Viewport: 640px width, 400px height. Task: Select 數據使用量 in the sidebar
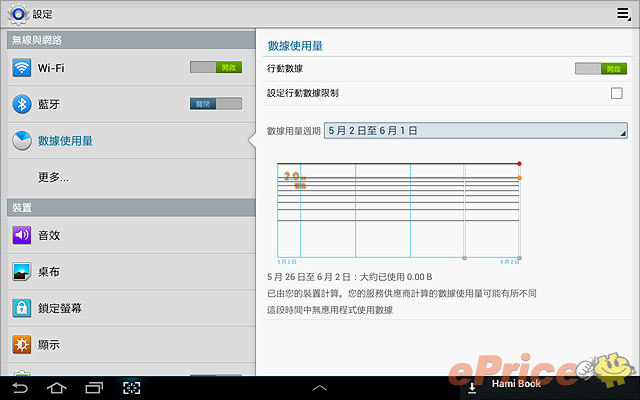(x=66, y=141)
